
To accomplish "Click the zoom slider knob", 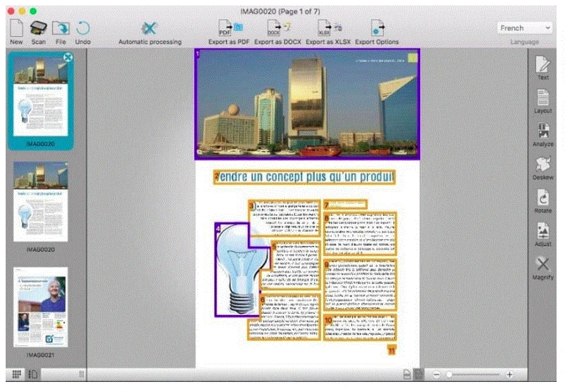I will (x=449, y=375).
